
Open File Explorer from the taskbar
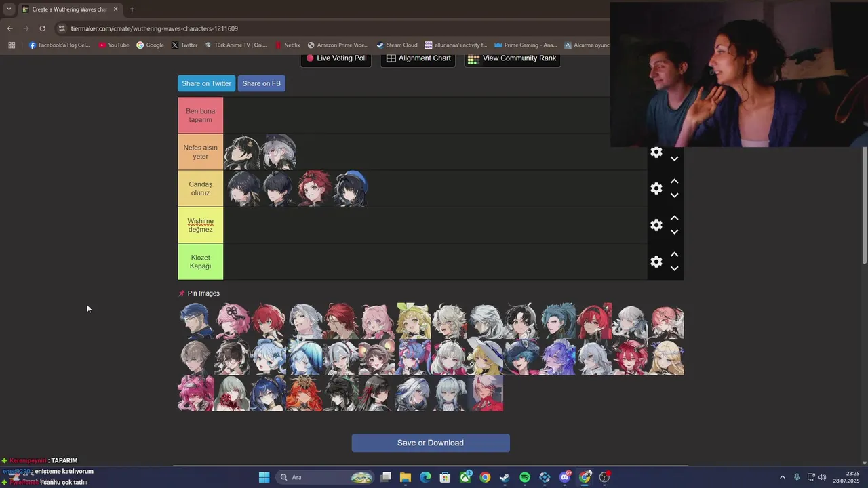click(x=405, y=477)
